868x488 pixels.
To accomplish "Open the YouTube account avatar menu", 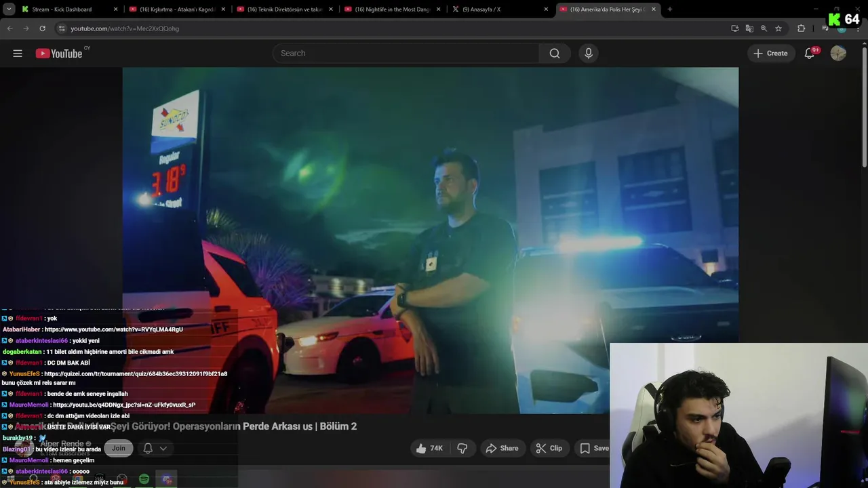I will (838, 54).
